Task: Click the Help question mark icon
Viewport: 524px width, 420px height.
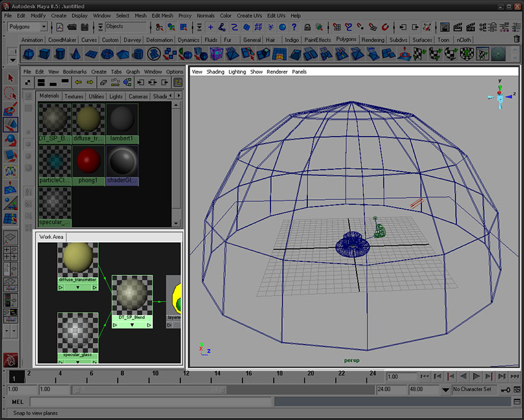Action: (294, 27)
